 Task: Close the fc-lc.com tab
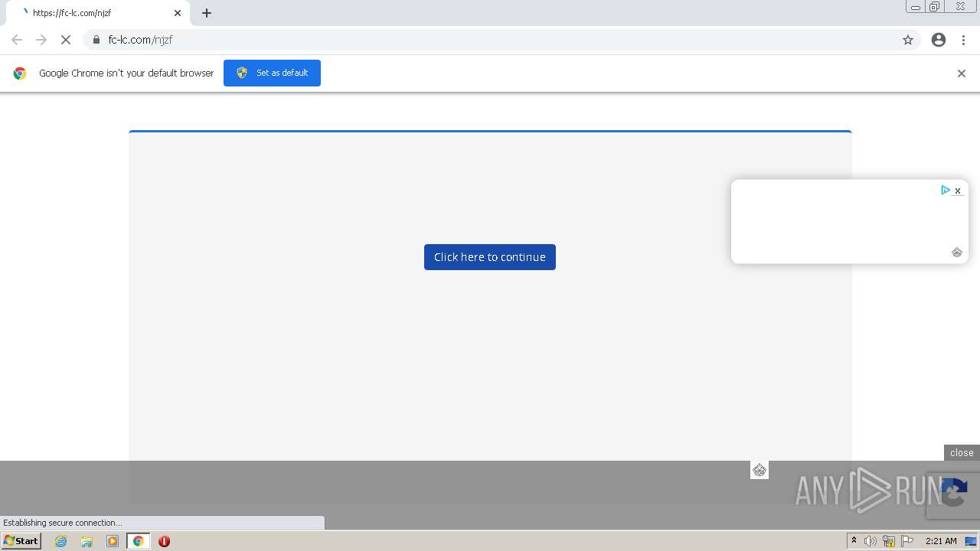178,13
